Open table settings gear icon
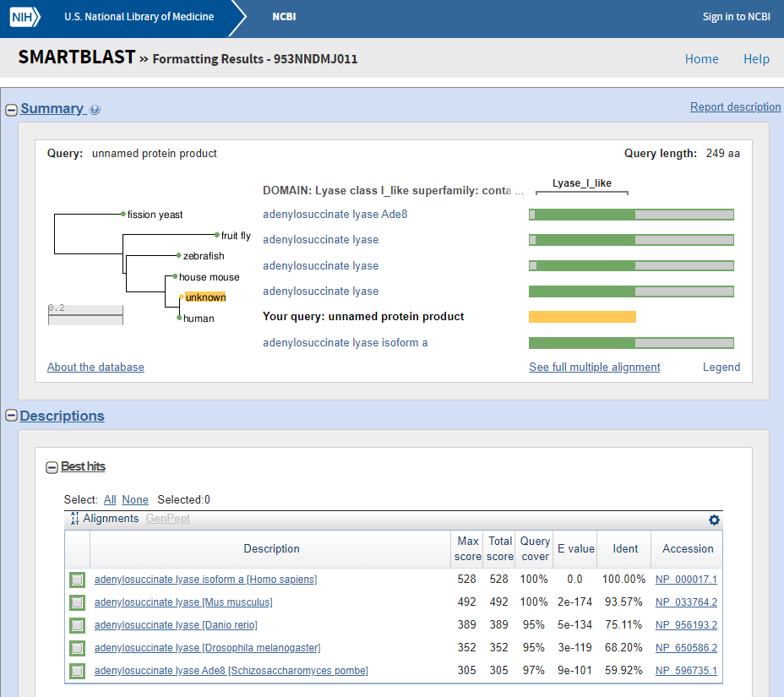Screen dimensions: 784x697 coord(714,520)
